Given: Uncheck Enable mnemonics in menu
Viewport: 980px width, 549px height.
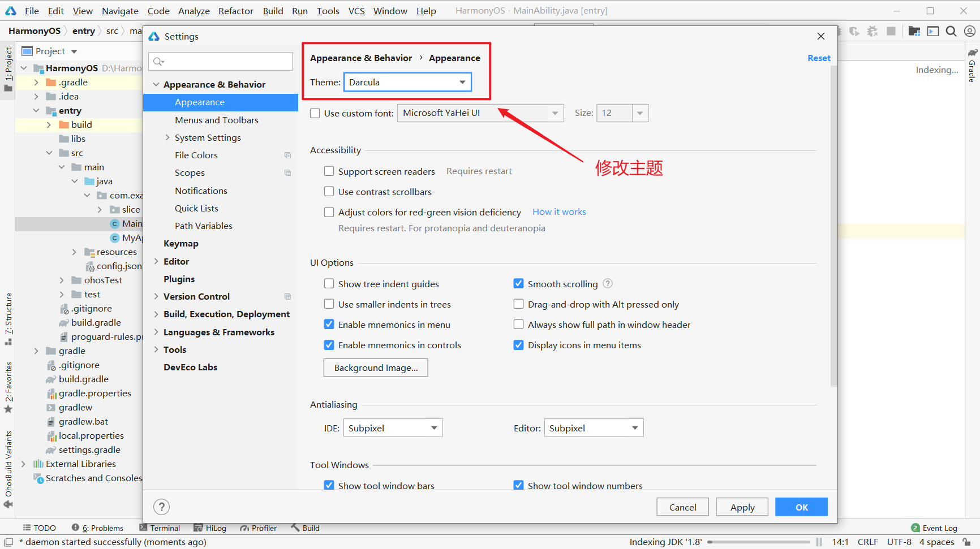Looking at the screenshot, I should tap(329, 324).
